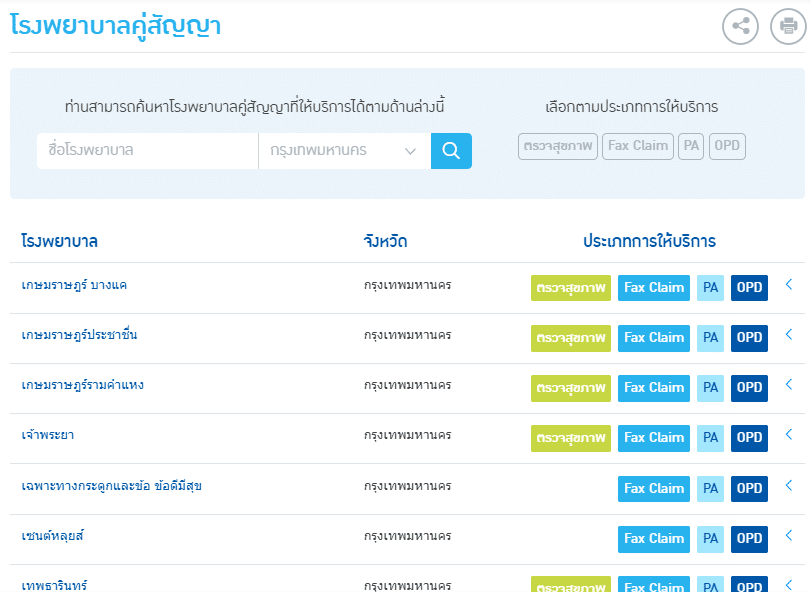The image size is (811, 592).
Task: Click Fax Claim badge in เกษมราษฎร์ประชาชื่น row
Action: point(654,338)
